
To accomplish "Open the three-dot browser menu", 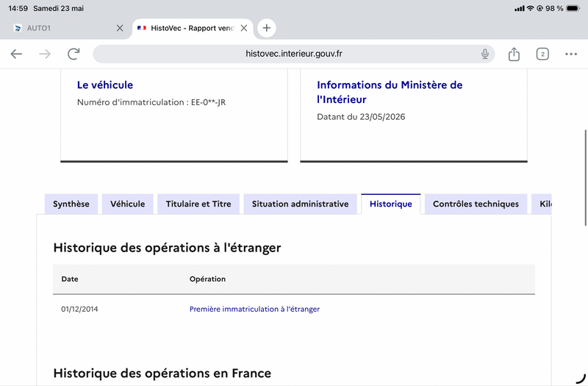I will (571, 54).
